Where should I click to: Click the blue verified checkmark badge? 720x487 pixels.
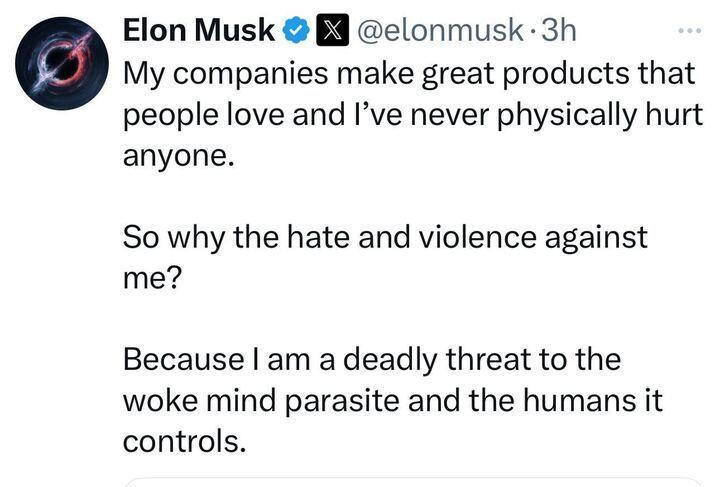click(x=295, y=32)
